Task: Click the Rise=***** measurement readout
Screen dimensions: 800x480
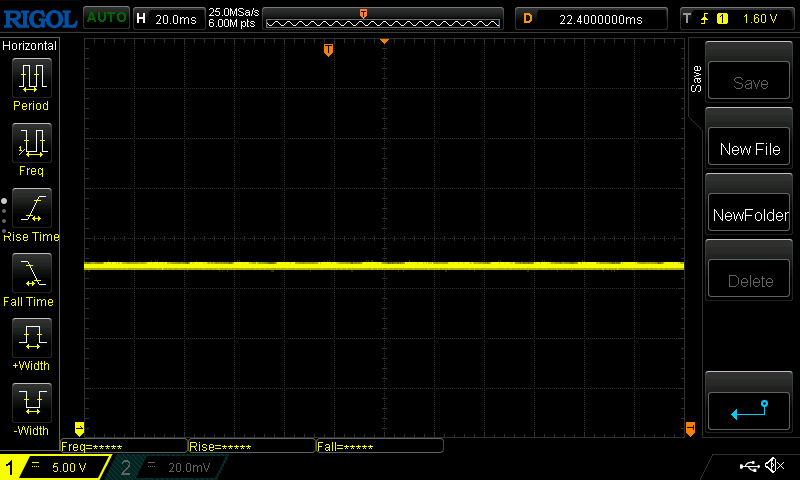Action: 252,446
